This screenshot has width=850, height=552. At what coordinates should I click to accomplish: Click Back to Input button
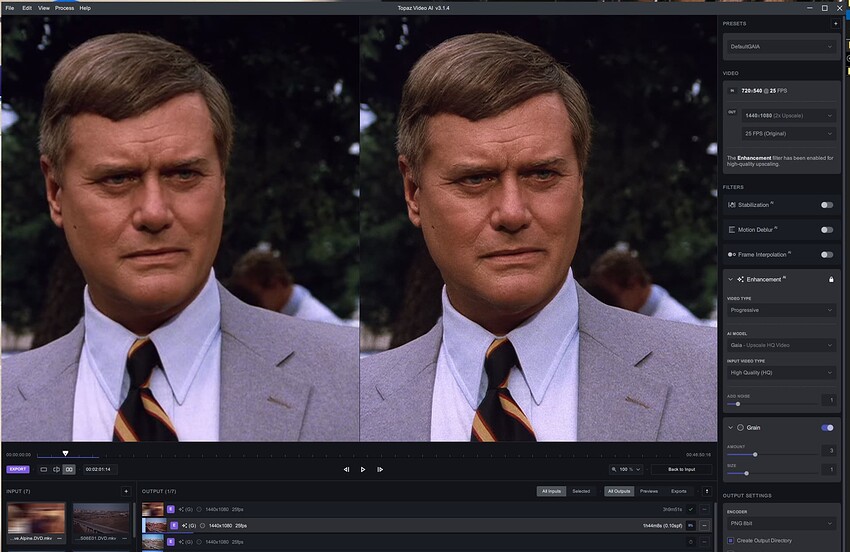point(681,470)
